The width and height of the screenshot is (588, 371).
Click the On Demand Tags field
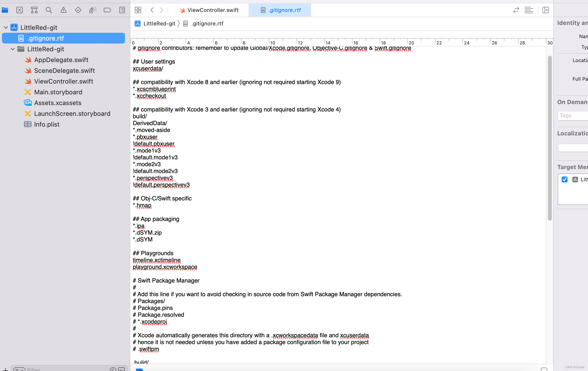573,116
